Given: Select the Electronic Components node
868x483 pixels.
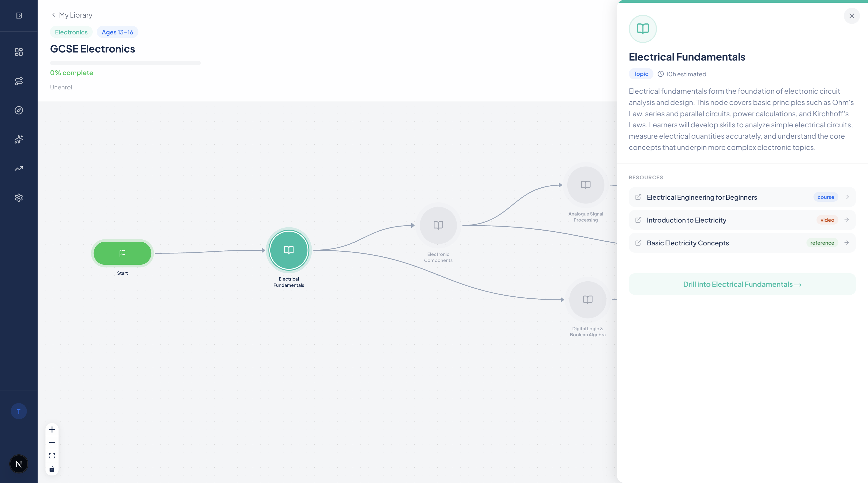Looking at the screenshot, I should coord(438,225).
